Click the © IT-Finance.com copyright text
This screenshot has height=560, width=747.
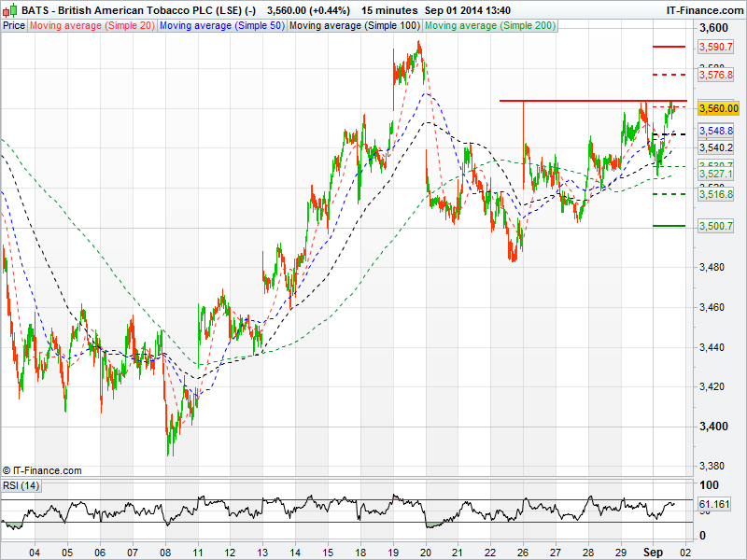click(x=42, y=470)
